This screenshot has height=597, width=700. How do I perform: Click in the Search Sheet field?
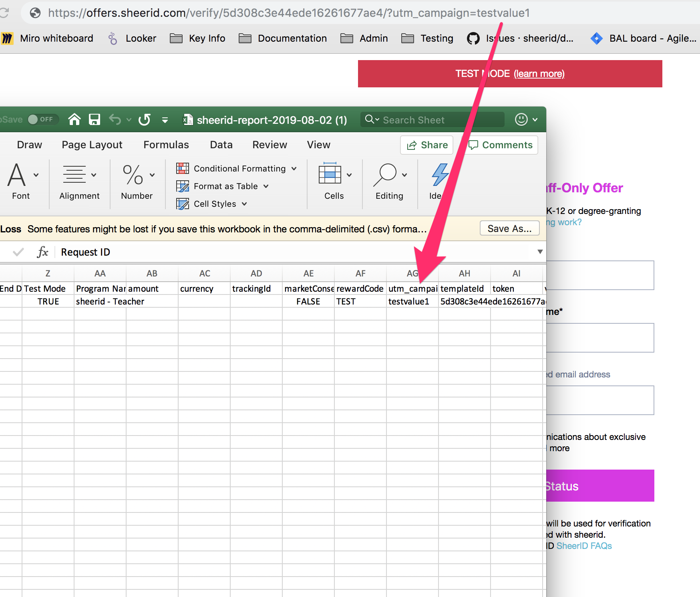[x=432, y=120]
